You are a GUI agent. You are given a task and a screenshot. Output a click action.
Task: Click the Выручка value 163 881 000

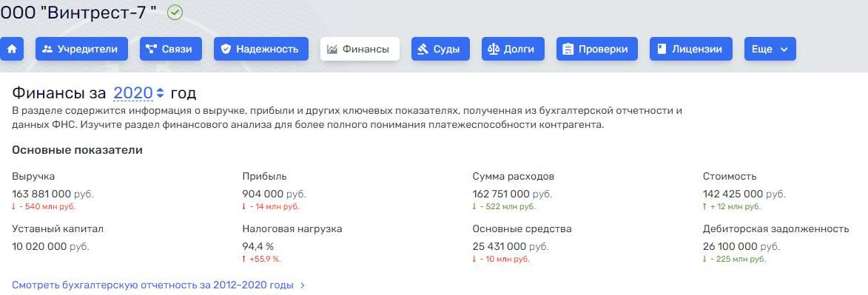(x=41, y=194)
